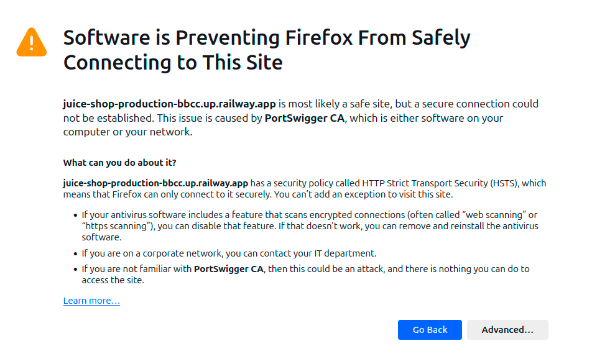
Task: Click the first bullet marker in the list
Action: (75, 214)
